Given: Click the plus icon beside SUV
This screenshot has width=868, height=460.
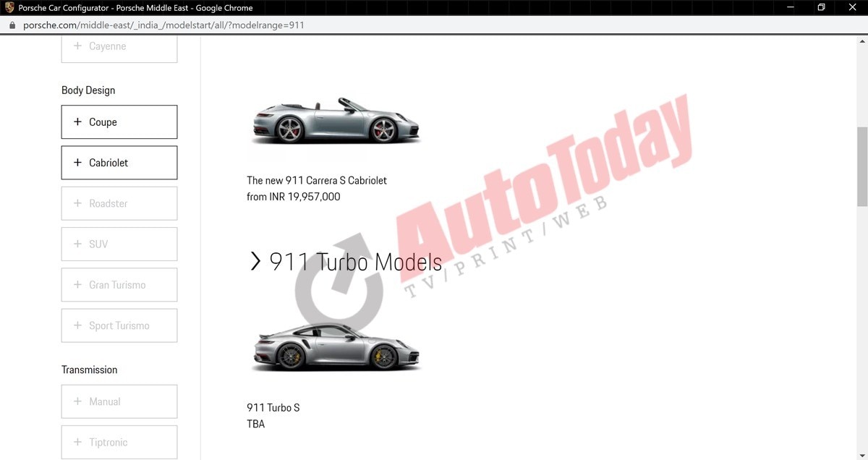Looking at the screenshot, I should [x=77, y=244].
